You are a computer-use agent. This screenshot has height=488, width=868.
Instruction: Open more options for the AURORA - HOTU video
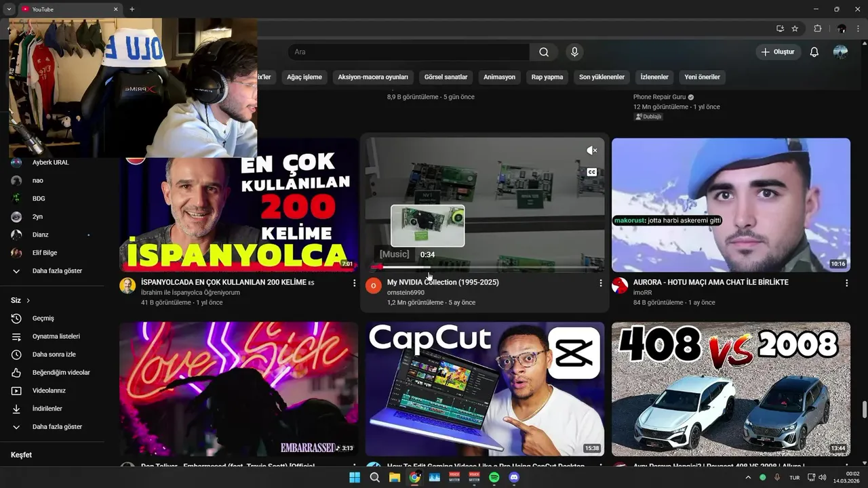click(x=846, y=283)
